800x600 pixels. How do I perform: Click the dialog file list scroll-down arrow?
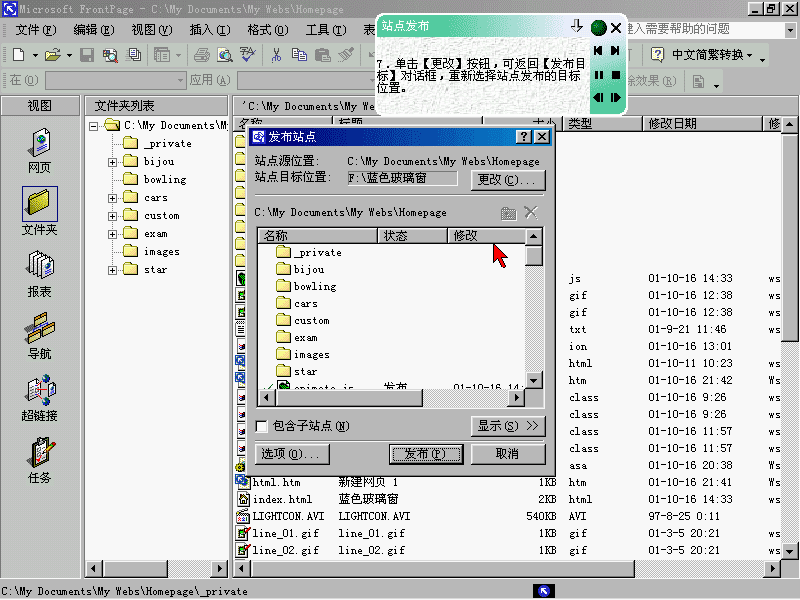coord(534,380)
